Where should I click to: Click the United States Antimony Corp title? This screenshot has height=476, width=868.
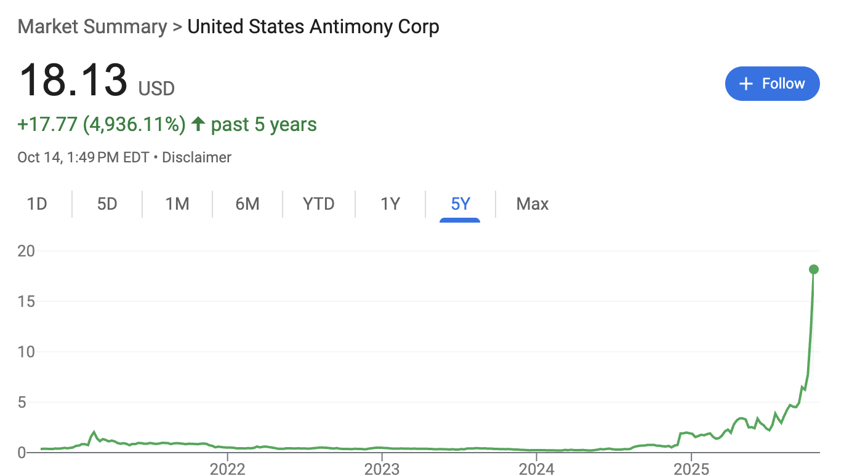(313, 27)
